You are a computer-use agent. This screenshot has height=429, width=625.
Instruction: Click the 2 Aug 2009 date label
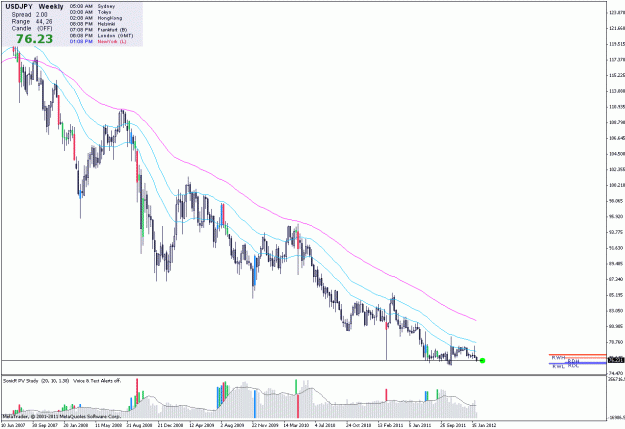coord(232,425)
